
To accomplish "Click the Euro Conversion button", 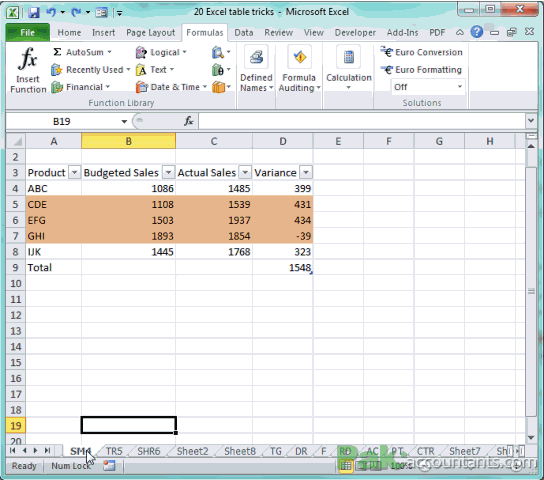I will point(422,52).
